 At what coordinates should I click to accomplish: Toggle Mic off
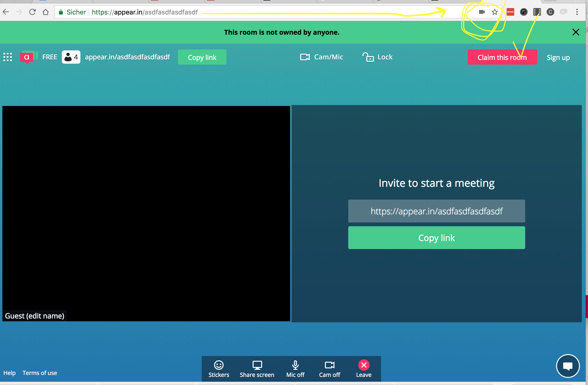(x=295, y=369)
